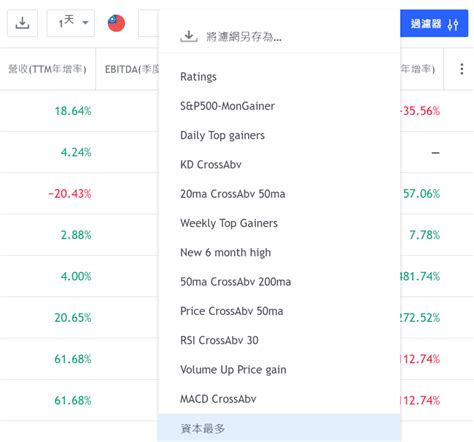Click the 18.64% revenue growth cell
Image resolution: width=474 pixels, height=442 pixels.
tap(73, 111)
